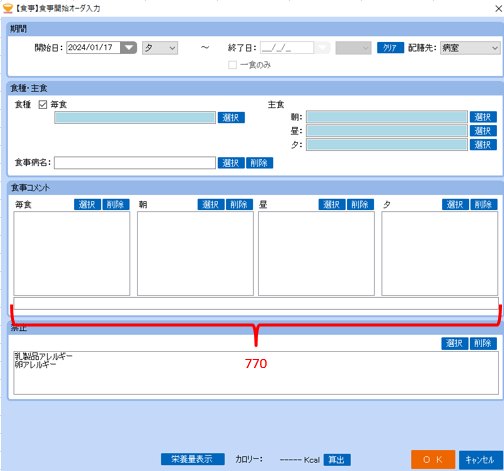The image size is (504, 471).
Task: Select the 乳製品アレルギー entry
Action: pos(43,356)
